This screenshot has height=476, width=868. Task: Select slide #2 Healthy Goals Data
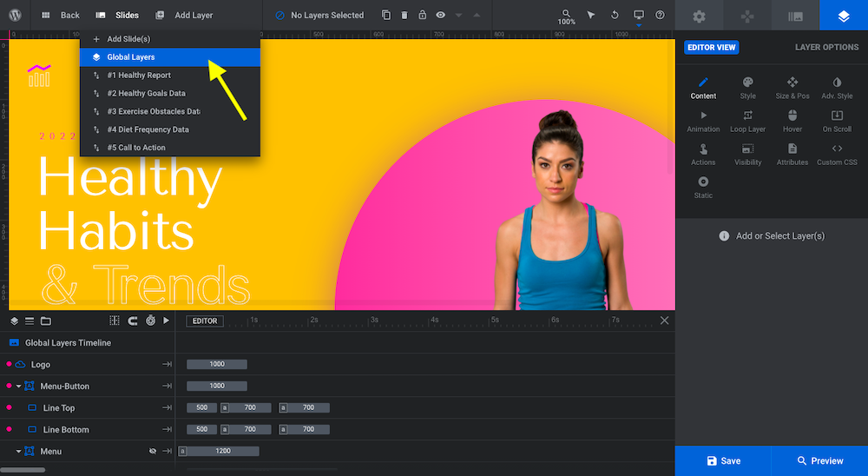click(x=170, y=93)
